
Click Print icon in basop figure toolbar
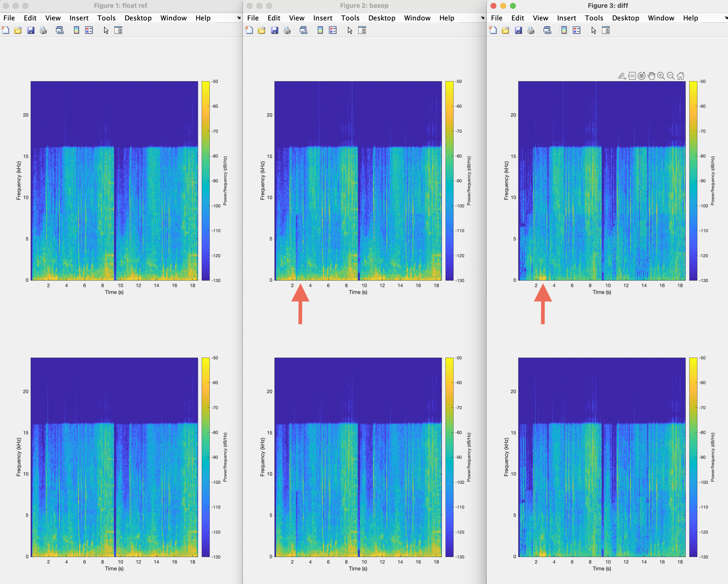click(x=287, y=30)
